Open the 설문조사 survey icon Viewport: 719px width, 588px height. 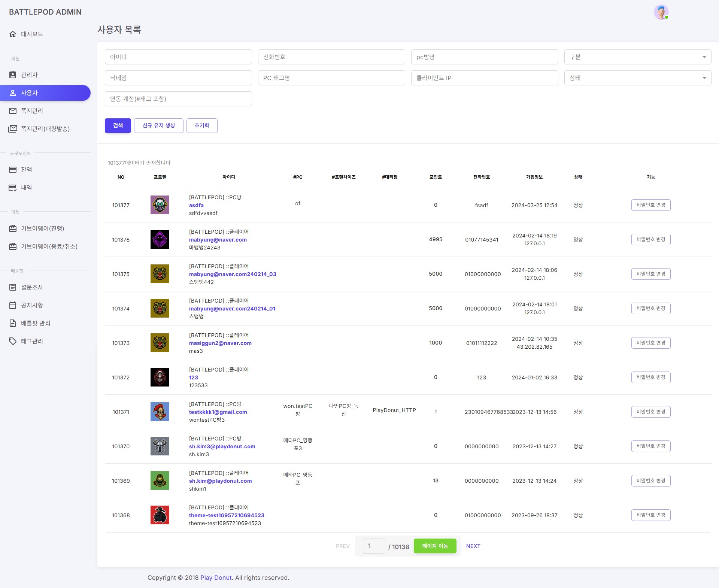[13, 287]
